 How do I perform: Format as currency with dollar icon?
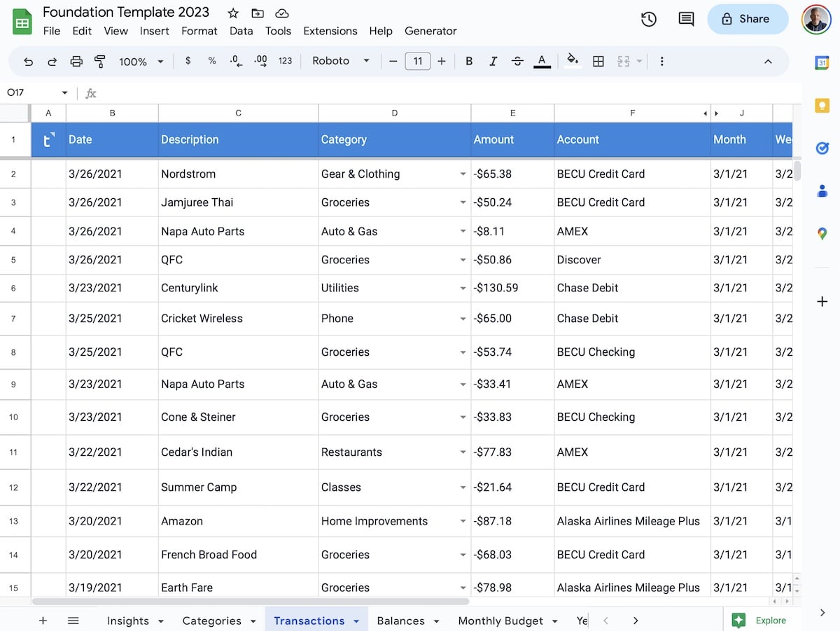188,61
